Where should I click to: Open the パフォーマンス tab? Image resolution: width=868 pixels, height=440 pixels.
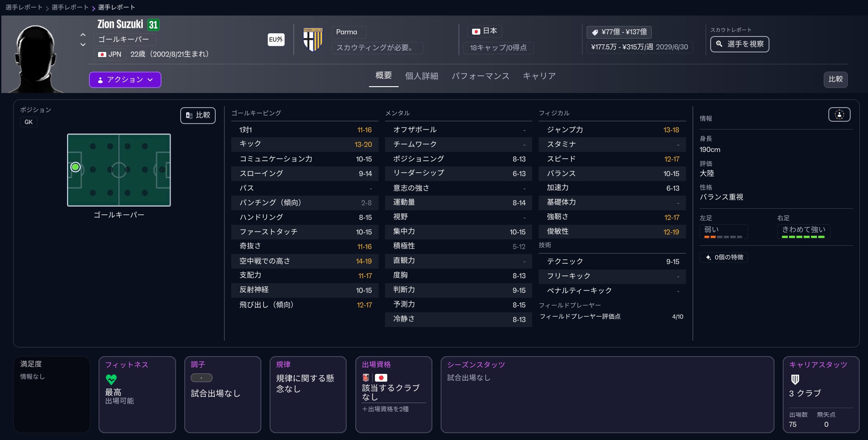tap(480, 76)
